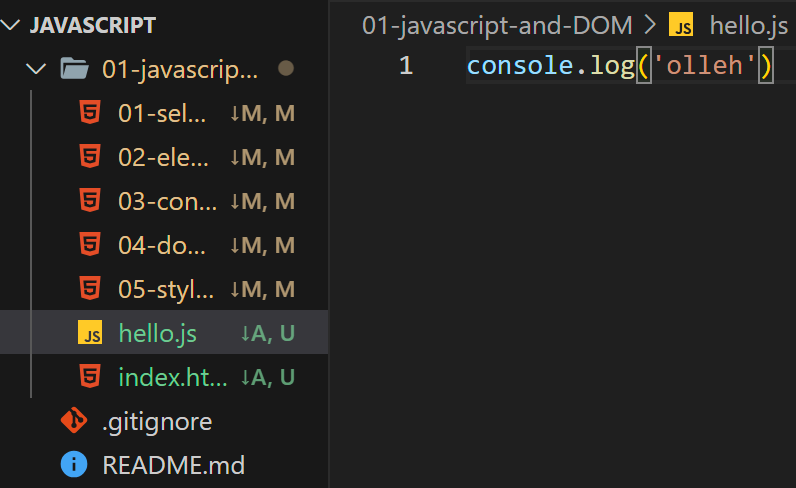Click the JS icon beside hello.js in explorer
This screenshot has height=488, width=796.
point(90,332)
